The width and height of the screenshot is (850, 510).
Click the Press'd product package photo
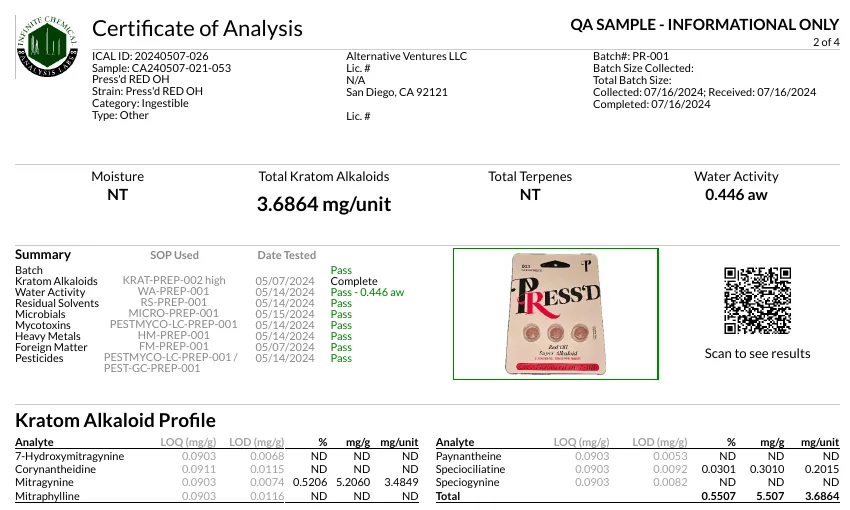pos(556,314)
